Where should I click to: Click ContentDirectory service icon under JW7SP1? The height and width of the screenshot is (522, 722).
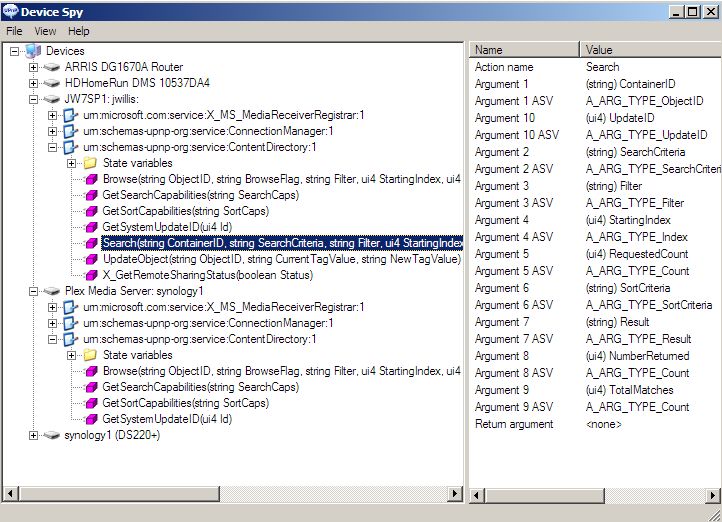coord(70,147)
